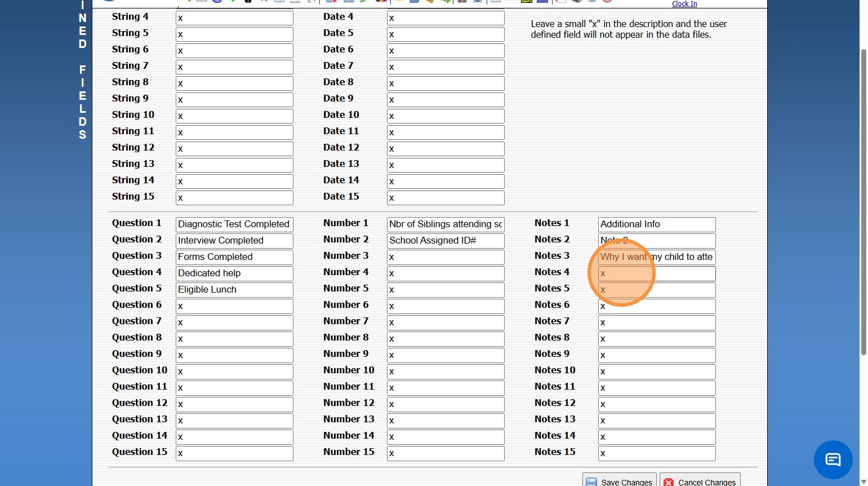This screenshot has width=868, height=486.
Task: Select the Number 7 description field
Action: pos(446,322)
